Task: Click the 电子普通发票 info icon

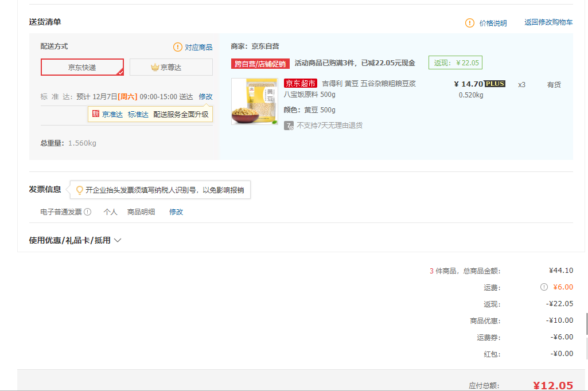Action: point(87,212)
